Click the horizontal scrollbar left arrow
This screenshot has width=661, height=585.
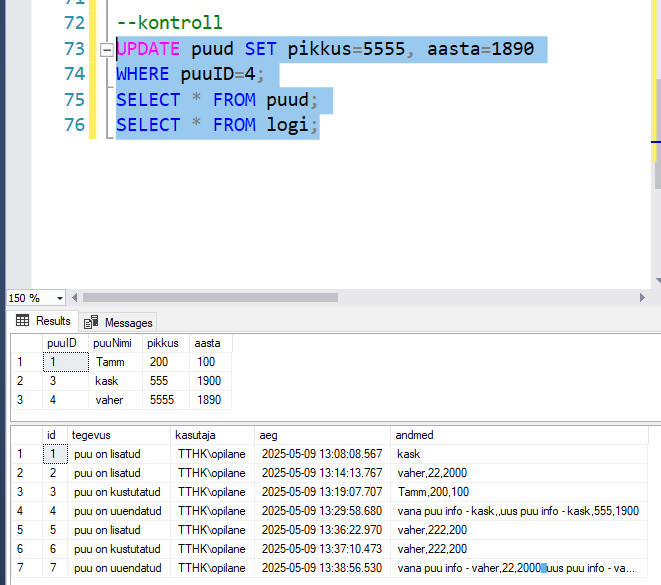click(75, 298)
